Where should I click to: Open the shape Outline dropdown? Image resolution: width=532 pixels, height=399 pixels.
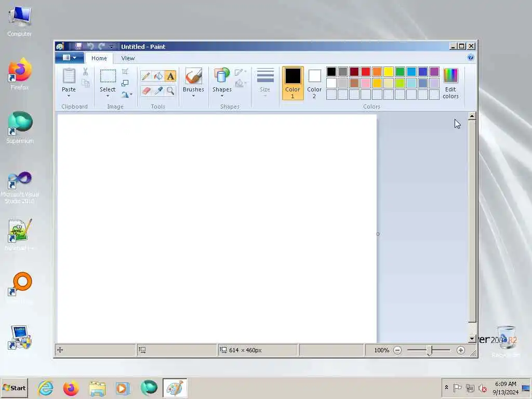pyautogui.click(x=240, y=72)
